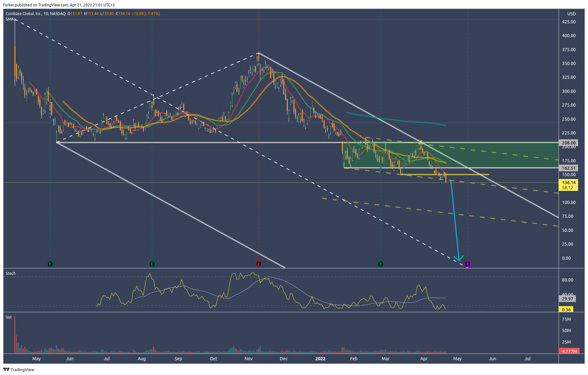Select the 208.00 price label
This screenshot has width=588, height=375.
569,143
